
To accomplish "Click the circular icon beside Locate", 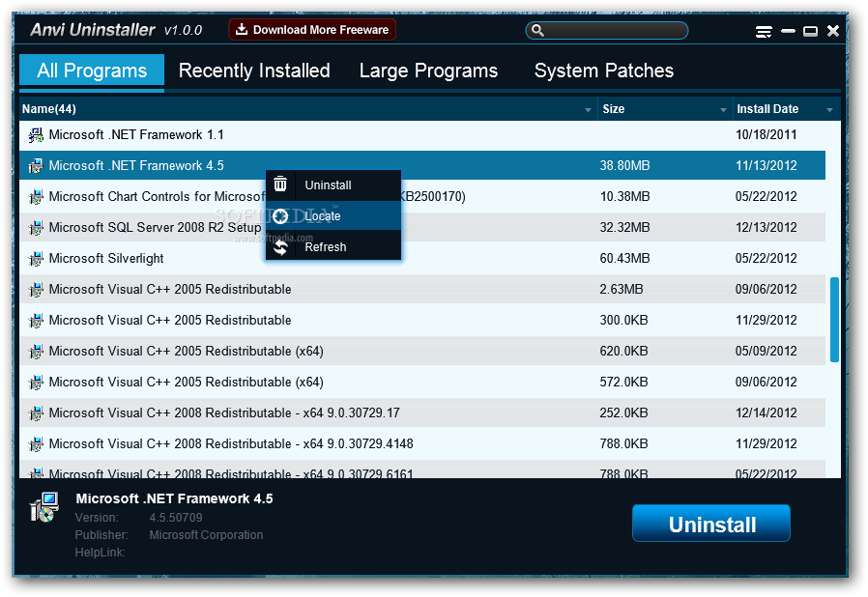I will point(280,216).
